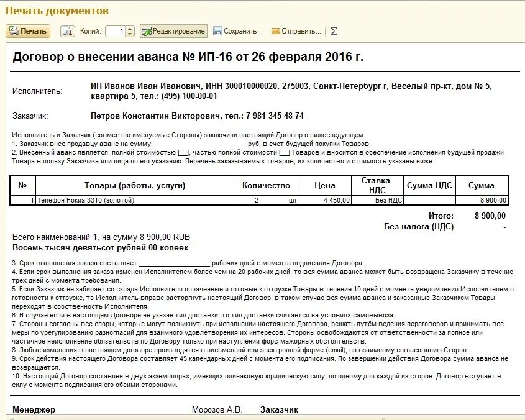
Task: Click Отправить to send by email
Action: (x=296, y=31)
